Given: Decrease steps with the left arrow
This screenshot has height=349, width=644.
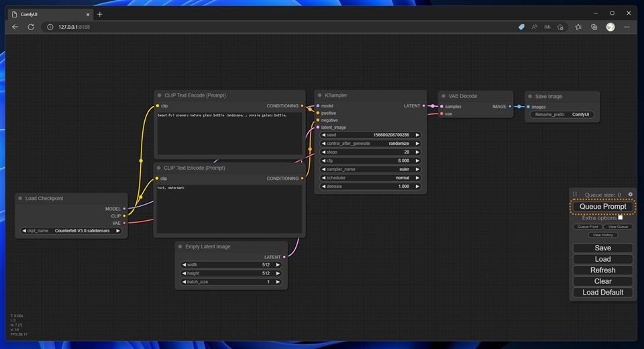Looking at the screenshot, I should coord(323,152).
